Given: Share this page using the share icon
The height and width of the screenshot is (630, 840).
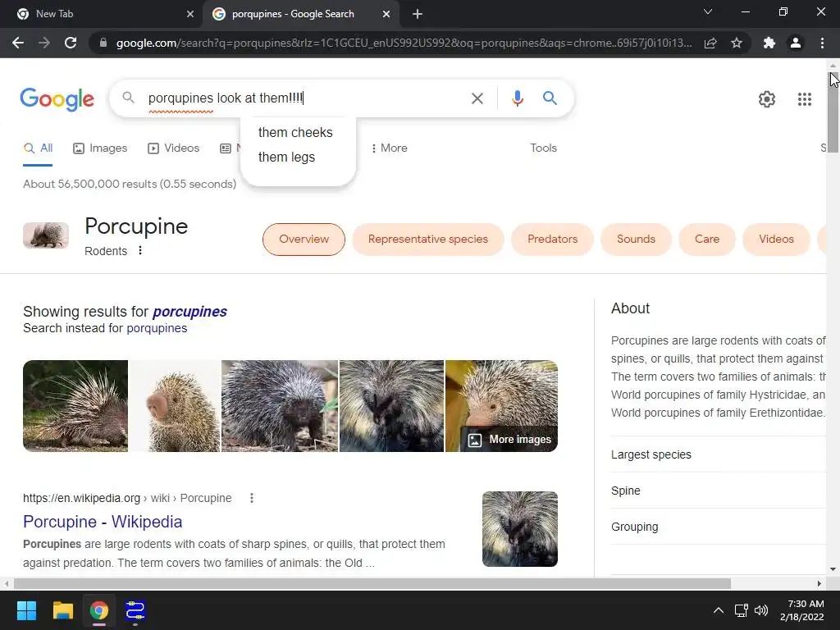Looking at the screenshot, I should click(710, 43).
